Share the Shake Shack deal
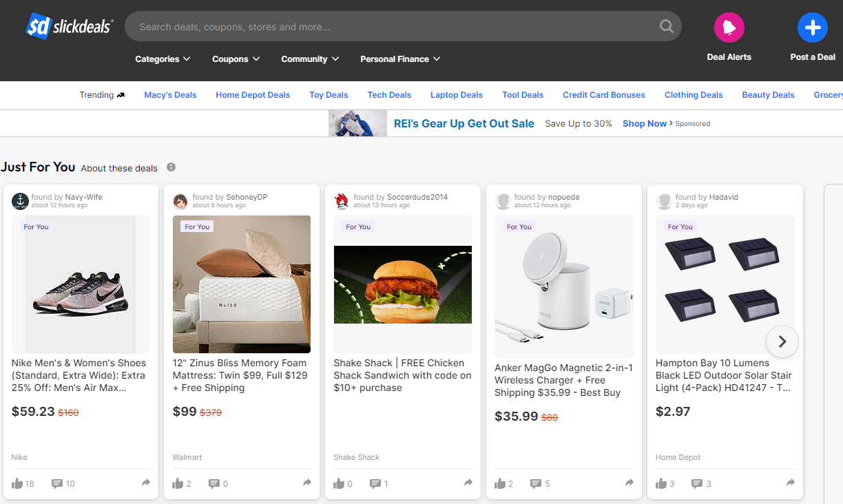Image resolution: width=843 pixels, height=504 pixels. pyautogui.click(x=468, y=483)
